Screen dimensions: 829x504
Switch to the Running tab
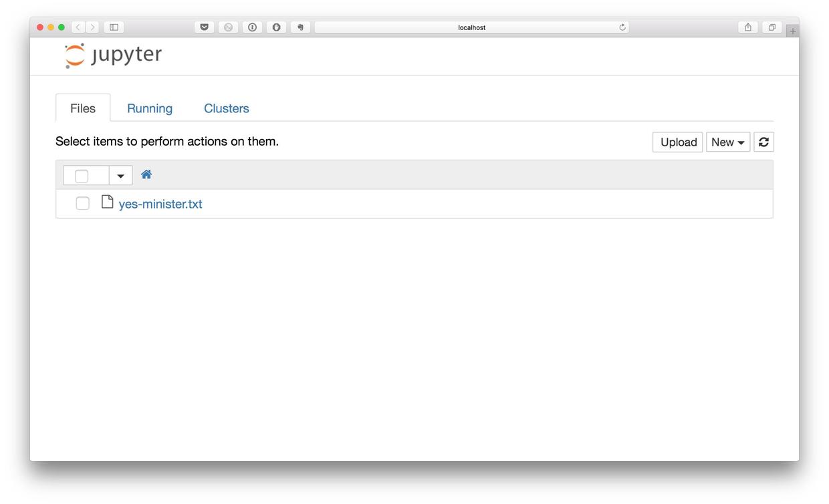[150, 108]
